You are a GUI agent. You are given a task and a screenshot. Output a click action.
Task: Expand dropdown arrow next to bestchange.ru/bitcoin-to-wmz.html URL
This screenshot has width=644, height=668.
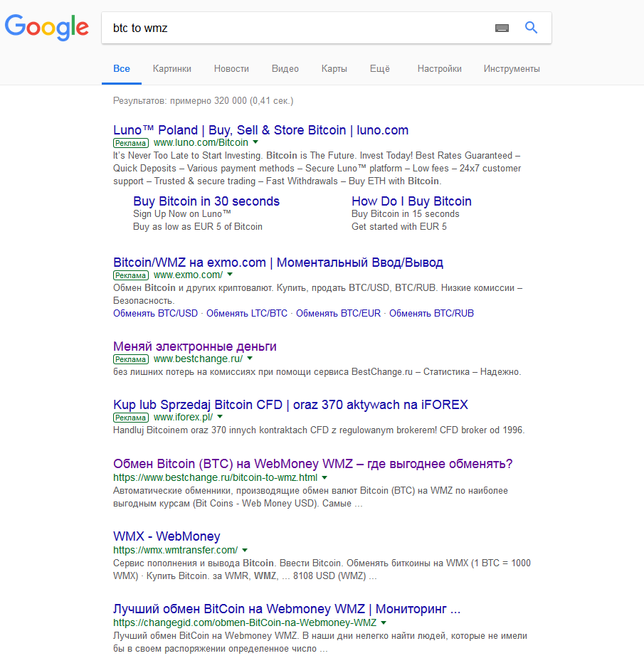coord(324,477)
